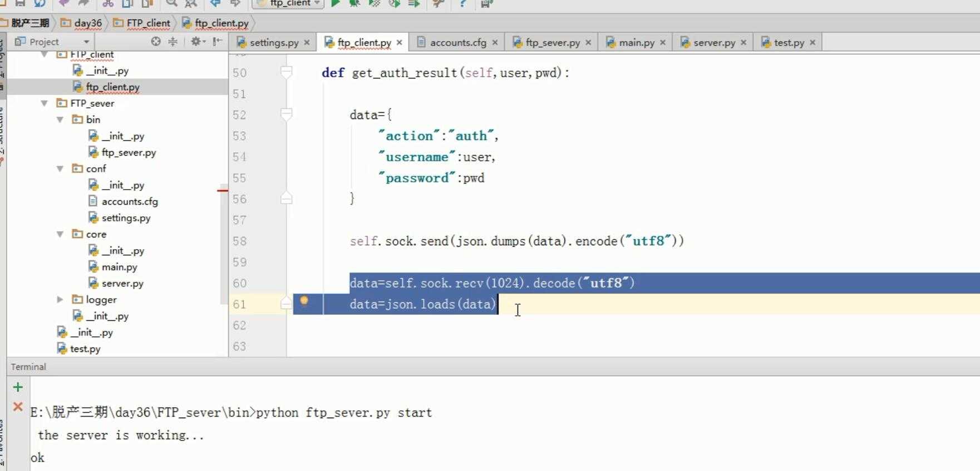Click the fold end marker at line 56
This screenshot has width=980, height=471.
[287, 199]
